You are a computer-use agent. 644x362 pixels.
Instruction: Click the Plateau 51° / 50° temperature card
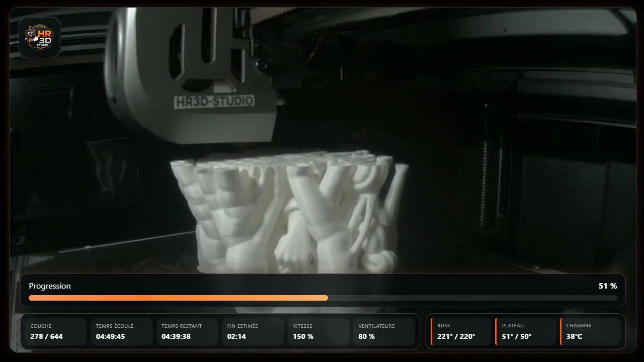pyautogui.click(x=526, y=332)
